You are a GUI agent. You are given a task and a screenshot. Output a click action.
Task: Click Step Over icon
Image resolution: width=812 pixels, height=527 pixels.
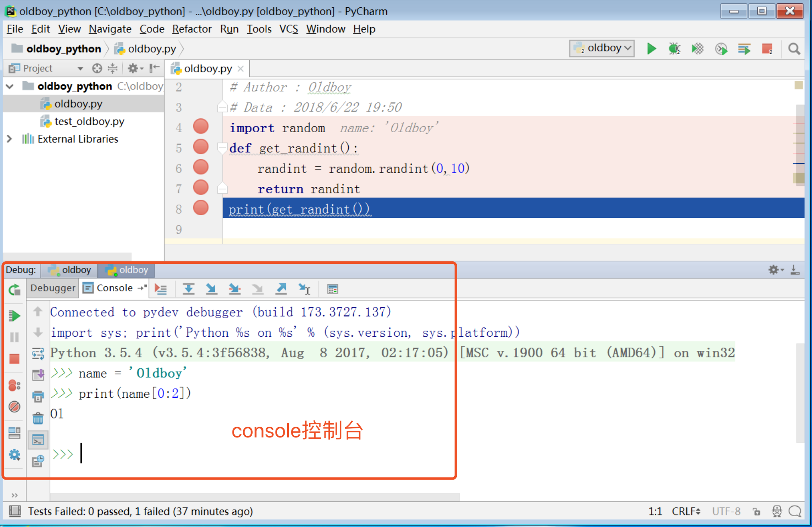(x=188, y=289)
